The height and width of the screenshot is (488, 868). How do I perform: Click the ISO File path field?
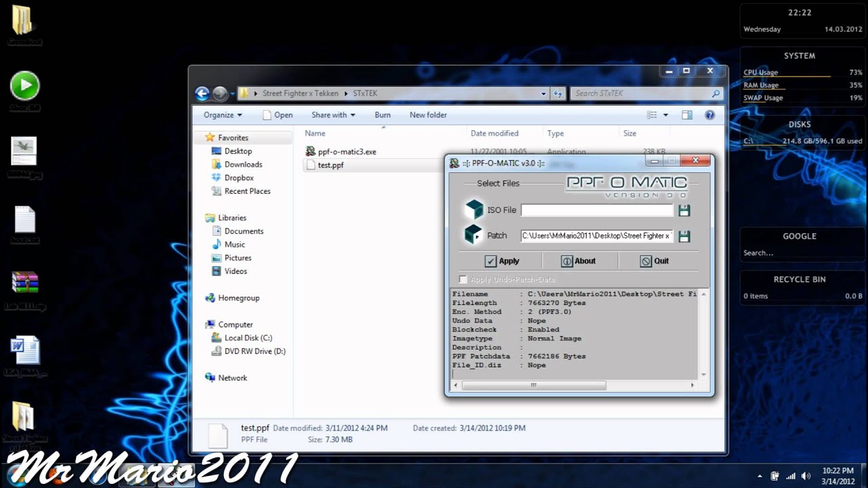[597, 210]
